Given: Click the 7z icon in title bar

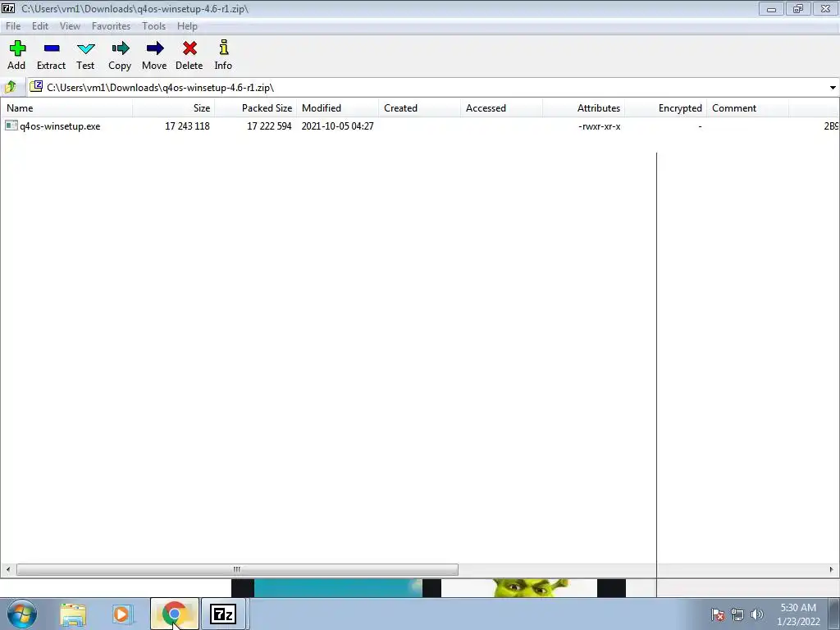Looking at the screenshot, I should [8, 8].
